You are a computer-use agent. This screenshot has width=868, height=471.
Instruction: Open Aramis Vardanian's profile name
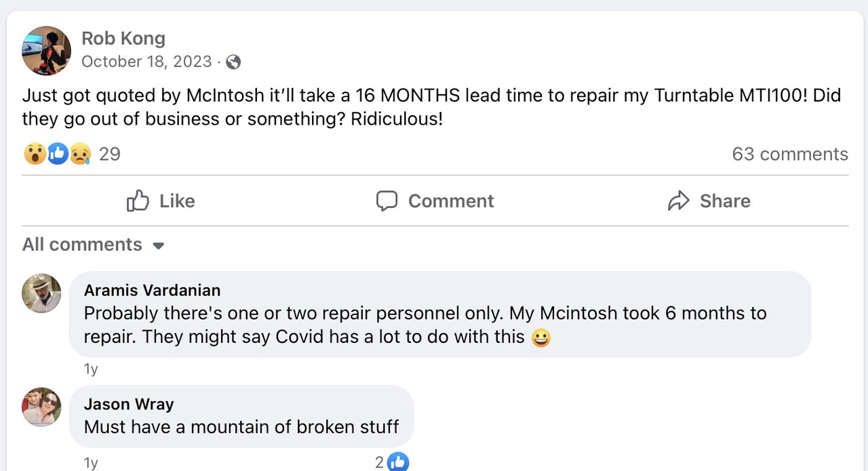152,290
